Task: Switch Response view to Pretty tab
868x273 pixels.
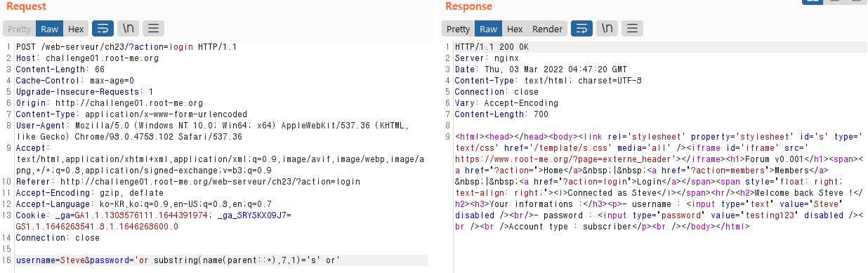Action: tap(459, 29)
